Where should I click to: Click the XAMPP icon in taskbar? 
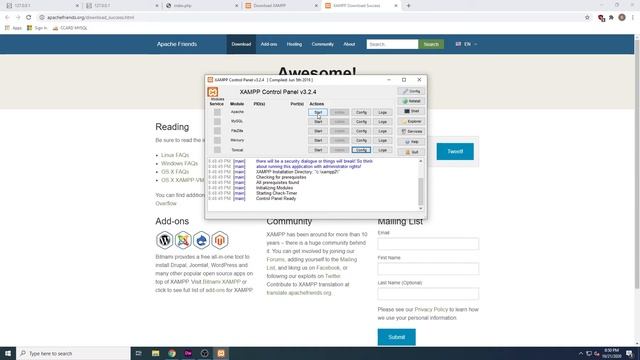221,353
